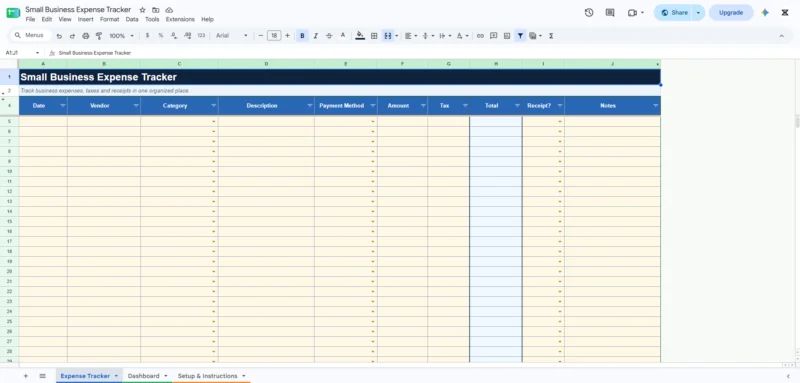This screenshot has height=383, width=800.
Task: Open all comments icon
Action: tap(610, 13)
